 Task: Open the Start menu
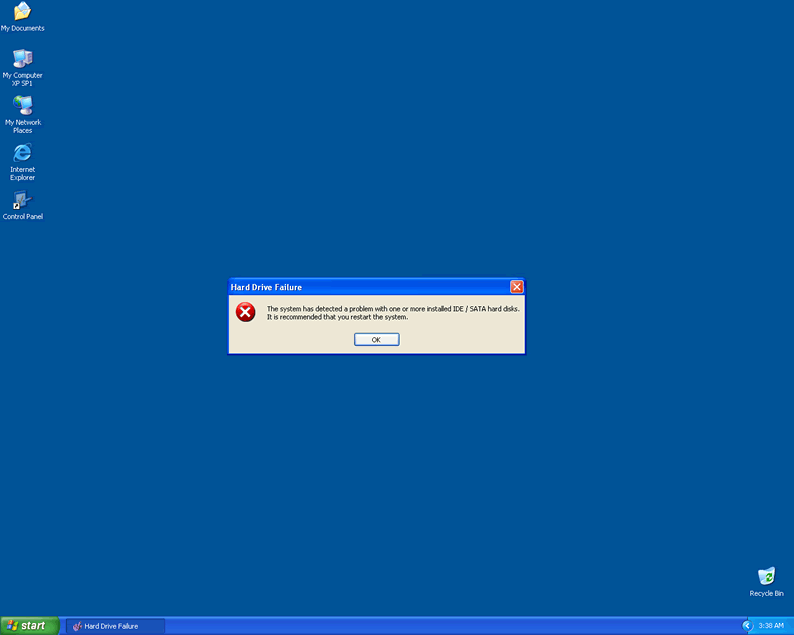pos(28,625)
